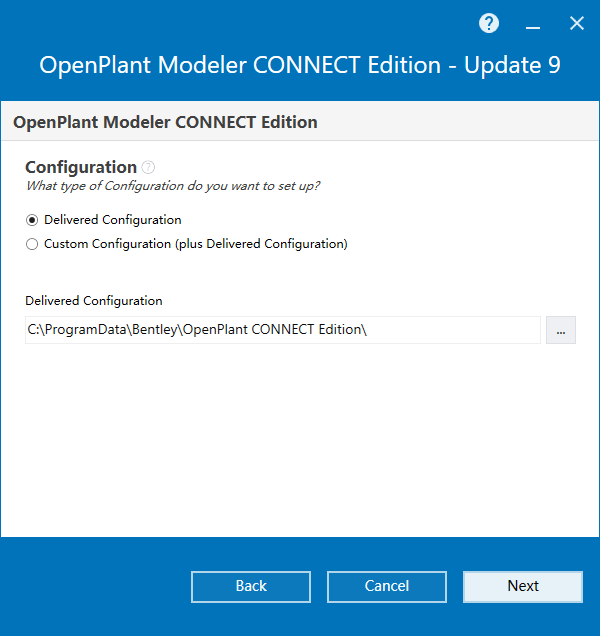This screenshot has height=636, width=600.
Task: Click the Update 9 installer title text
Action: coord(512,65)
